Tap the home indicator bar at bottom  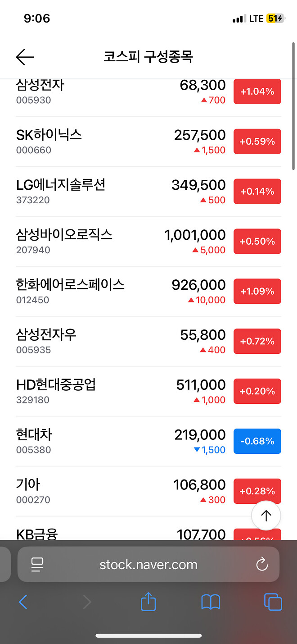coord(148,636)
